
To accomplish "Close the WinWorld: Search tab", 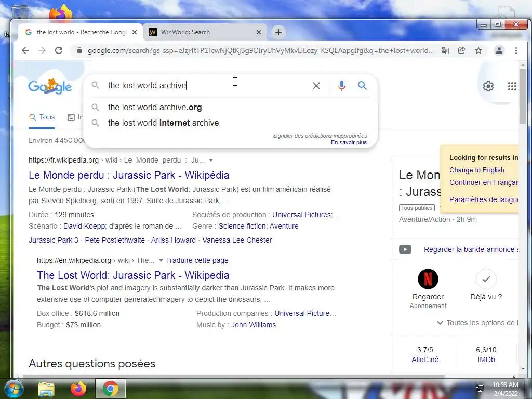I will pos(259,32).
